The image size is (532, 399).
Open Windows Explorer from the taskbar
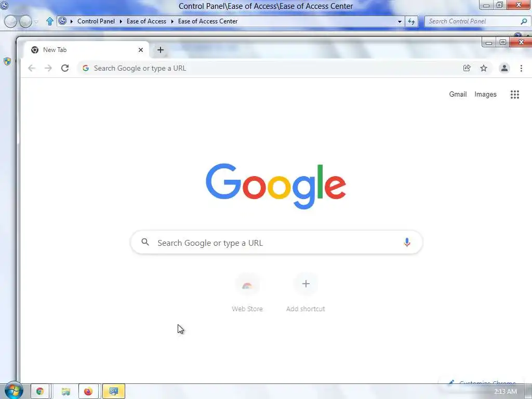(x=65, y=392)
